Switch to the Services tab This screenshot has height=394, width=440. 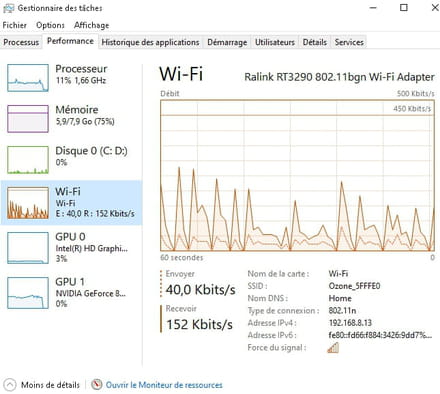click(x=349, y=42)
